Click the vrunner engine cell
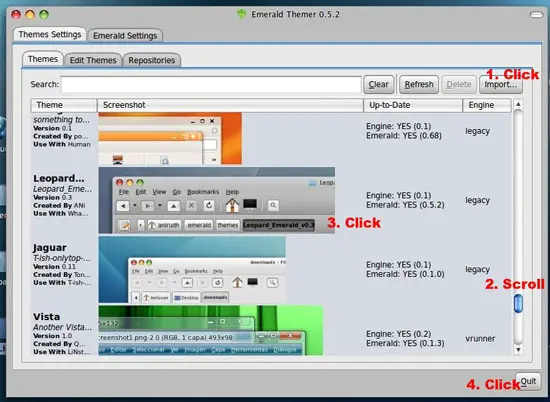 coord(480,339)
